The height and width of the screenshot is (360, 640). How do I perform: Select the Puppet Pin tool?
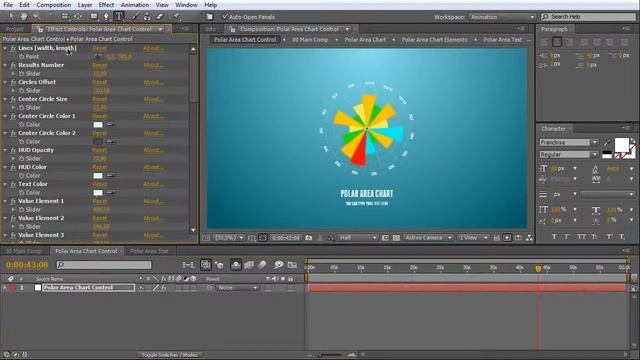[x=176, y=17]
